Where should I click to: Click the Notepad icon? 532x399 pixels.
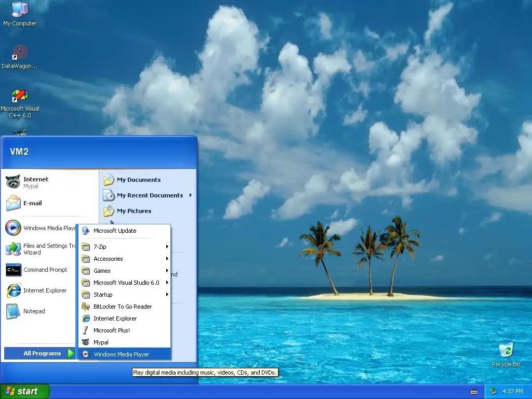13,311
